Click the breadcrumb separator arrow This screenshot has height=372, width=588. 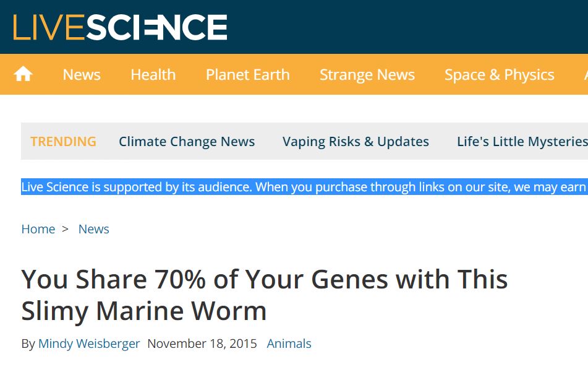tap(66, 229)
